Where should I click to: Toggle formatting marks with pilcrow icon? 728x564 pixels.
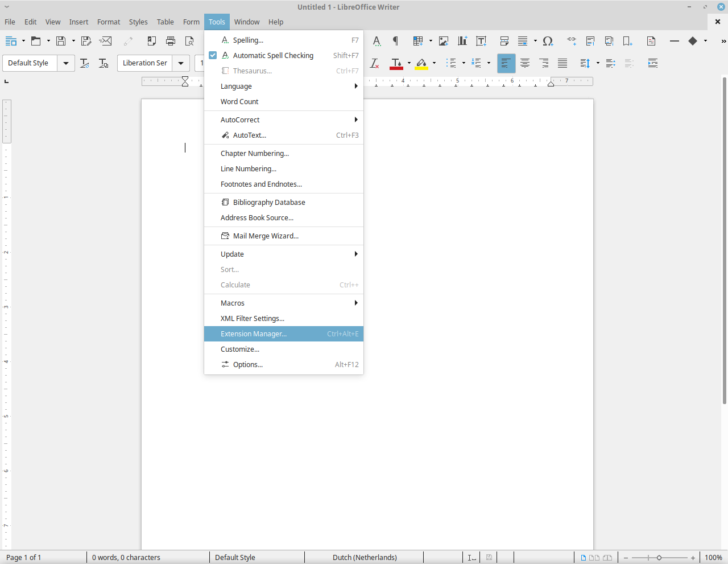[x=395, y=41]
